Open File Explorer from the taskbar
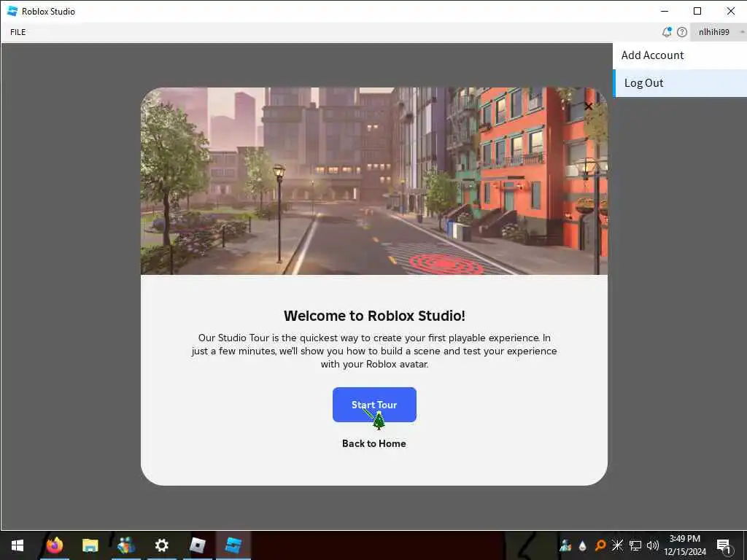Image resolution: width=747 pixels, height=560 pixels. pyautogui.click(x=90, y=545)
